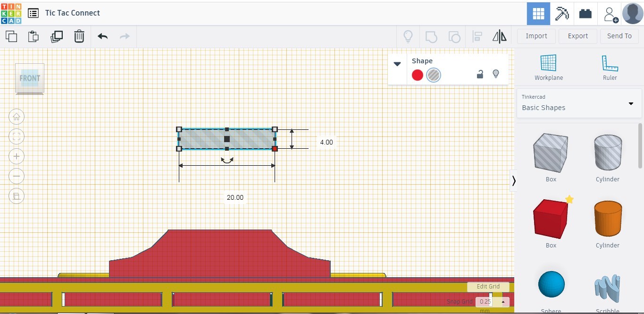644x314 pixels.
Task: Click the Tic Tac Connect design title
Action: point(73,13)
